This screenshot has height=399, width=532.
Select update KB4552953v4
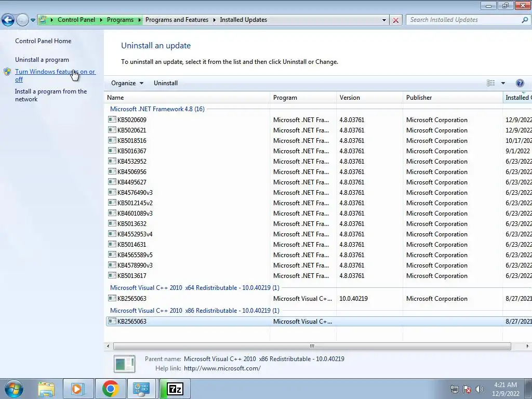[x=135, y=234]
